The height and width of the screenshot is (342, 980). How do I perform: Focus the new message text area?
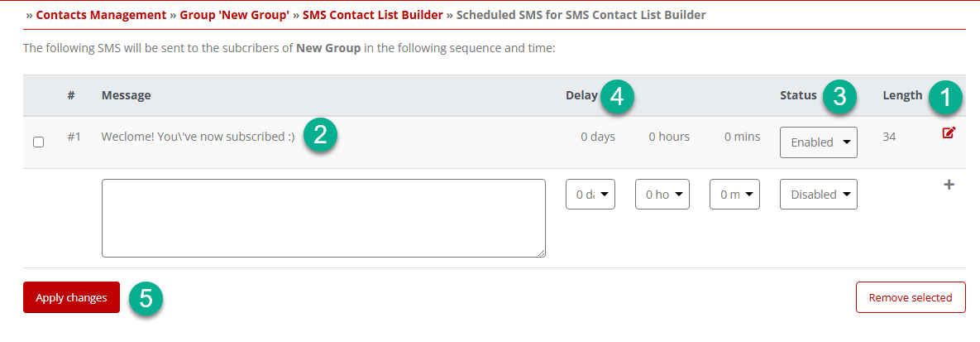click(x=323, y=218)
